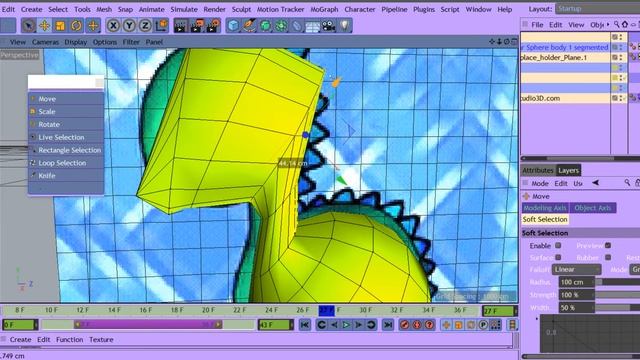Click the Render to Picture Viewer icon
The height and width of the screenshot is (360, 640).
coord(197,26)
